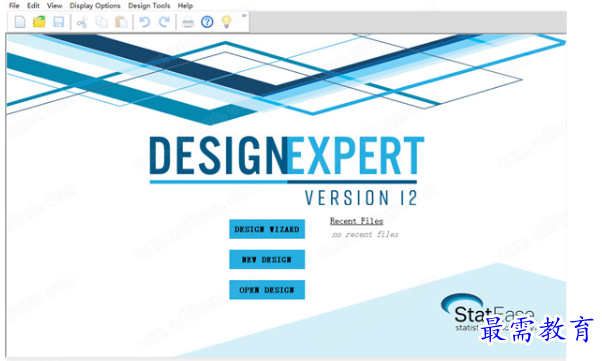602x361 pixels.
Task: Click the light bulb tips icon
Action: [x=227, y=22]
